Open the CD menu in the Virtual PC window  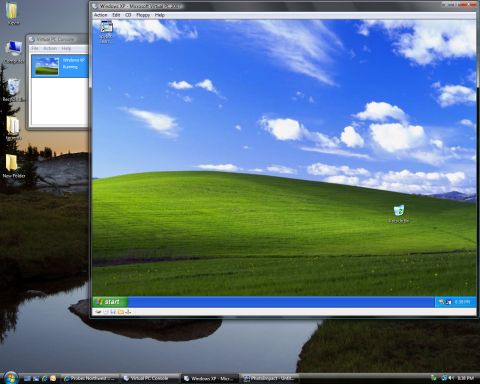[128, 15]
